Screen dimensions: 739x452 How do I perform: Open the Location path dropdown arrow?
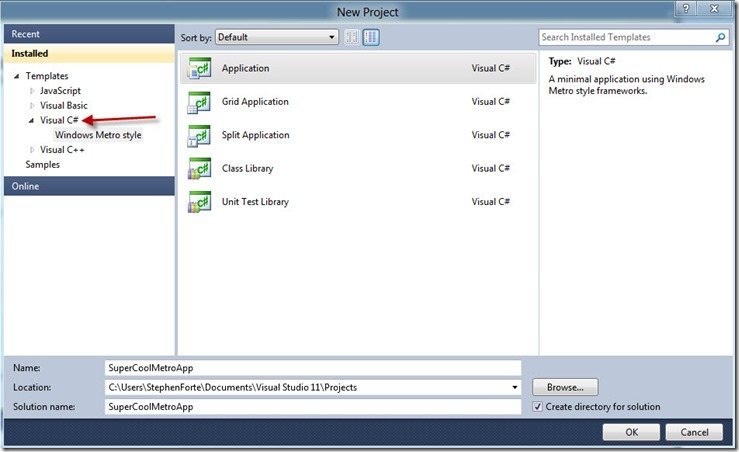[x=515, y=387]
